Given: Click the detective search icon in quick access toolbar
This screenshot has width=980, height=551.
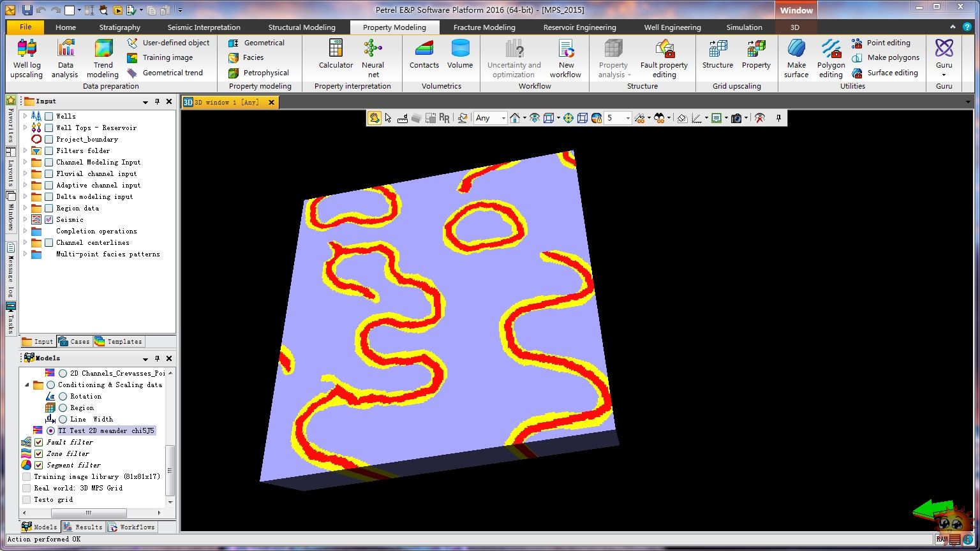Looking at the screenshot, I should click(103, 10).
